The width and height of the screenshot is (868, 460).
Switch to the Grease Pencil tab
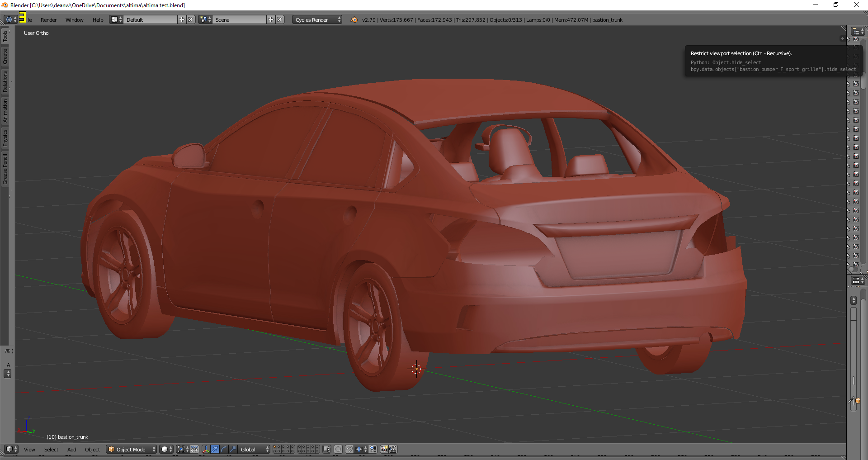click(x=5, y=169)
